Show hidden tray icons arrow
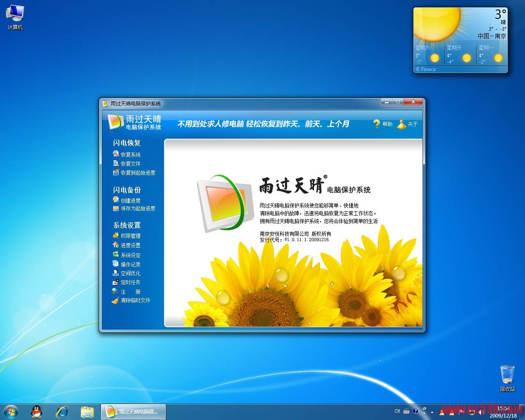 [432, 412]
